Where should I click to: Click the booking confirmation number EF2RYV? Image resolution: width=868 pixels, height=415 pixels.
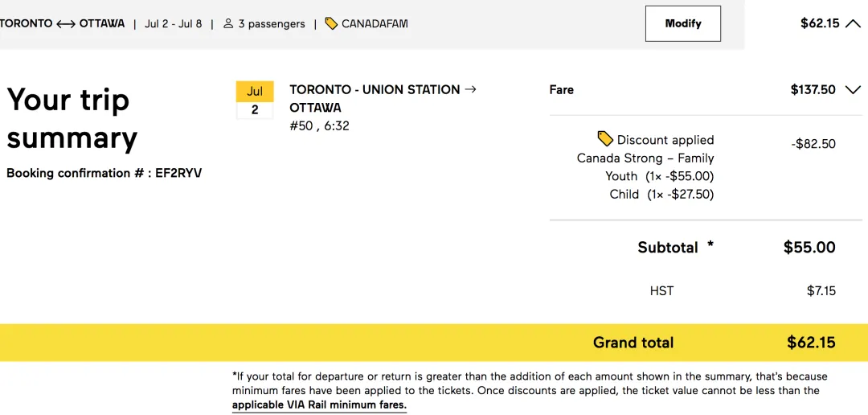click(x=178, y=173)
